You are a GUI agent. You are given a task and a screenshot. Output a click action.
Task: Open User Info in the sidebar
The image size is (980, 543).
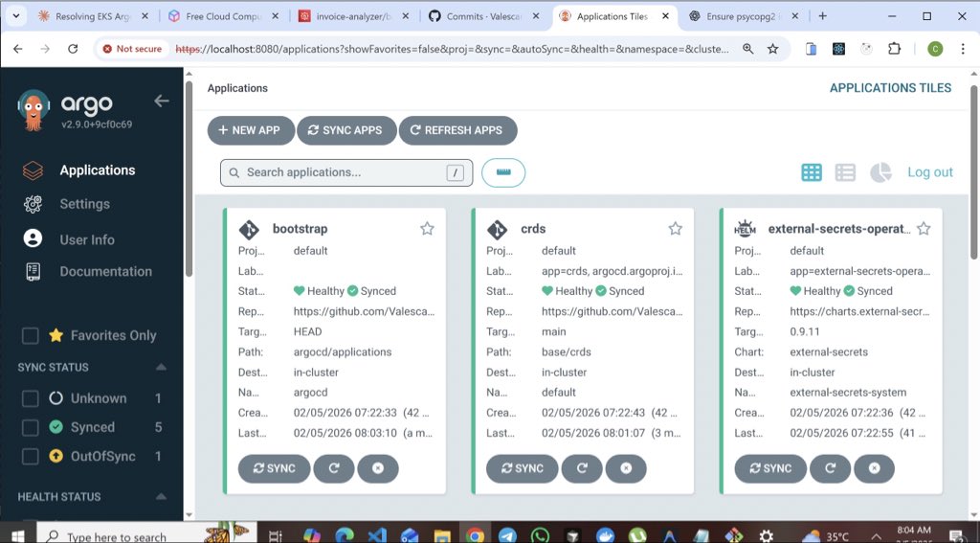[87, 239]
